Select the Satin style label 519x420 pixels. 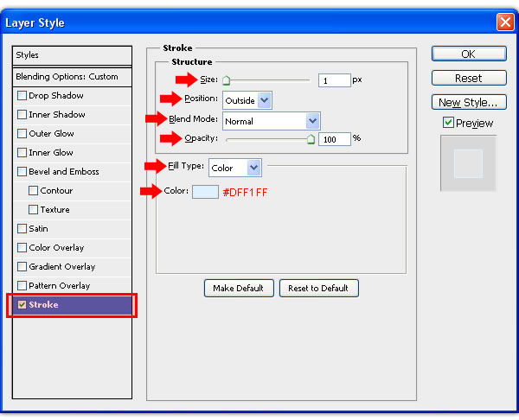pos(38,229)
